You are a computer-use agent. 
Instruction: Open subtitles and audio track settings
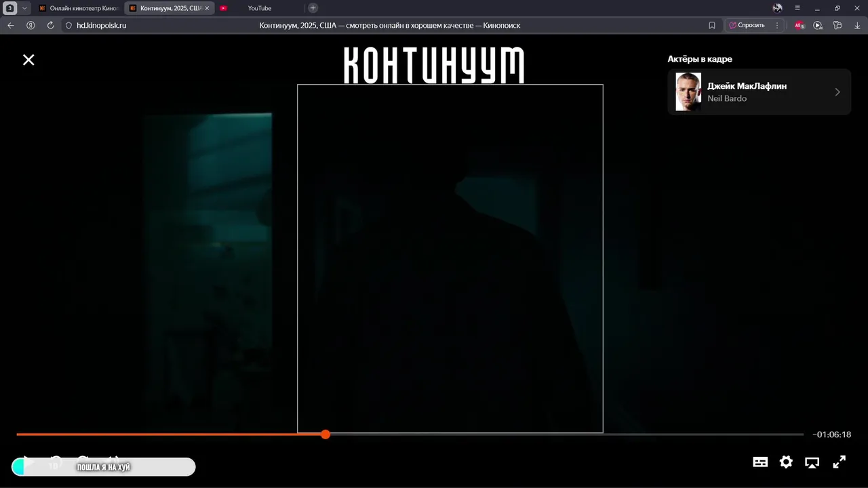(760, 462)
